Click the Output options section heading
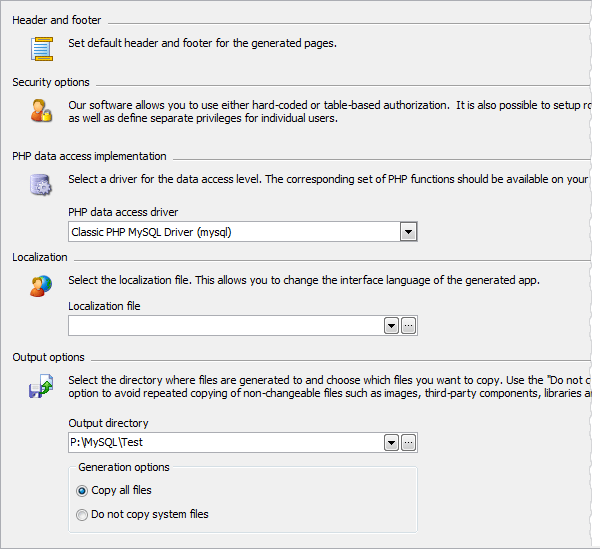The image size is (600, 549). [x=48, y=357]
